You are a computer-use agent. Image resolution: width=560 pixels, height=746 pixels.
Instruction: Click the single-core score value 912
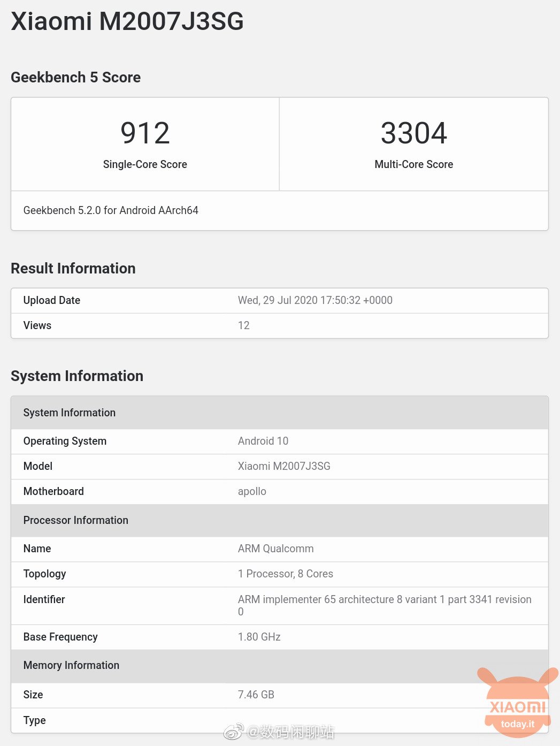tap(145, 133)
